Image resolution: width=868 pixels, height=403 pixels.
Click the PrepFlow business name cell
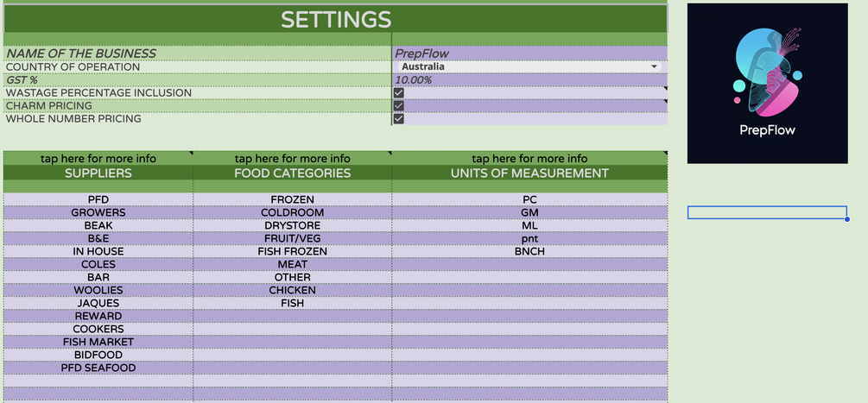[x=529, y=54]
